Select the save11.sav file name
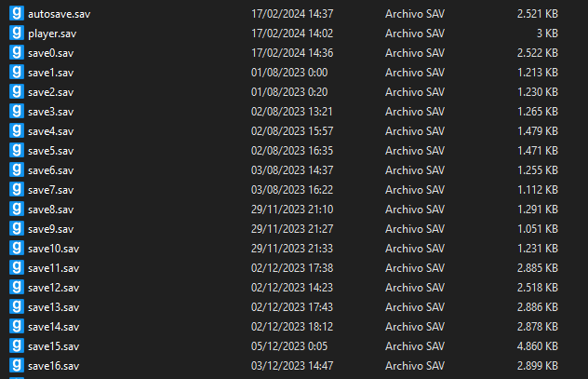The image size is (588, 379). click(53, 267)
